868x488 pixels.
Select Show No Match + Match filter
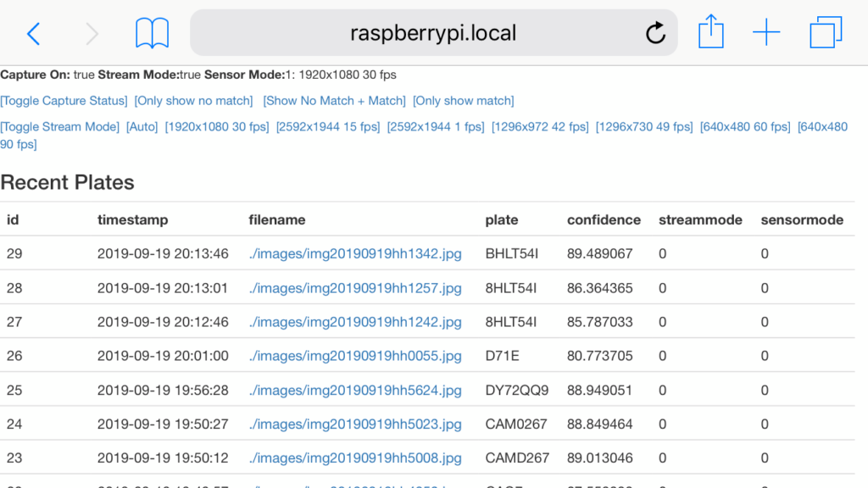[x=335, y=101]
